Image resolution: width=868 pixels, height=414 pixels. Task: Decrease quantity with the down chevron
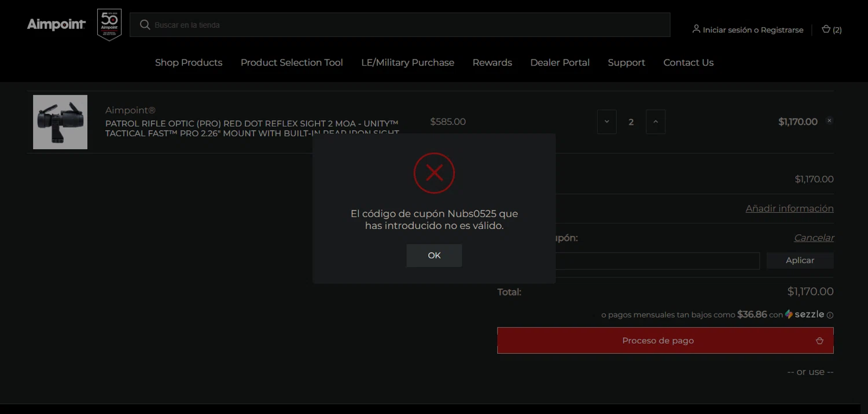click(x=606, y=122)
